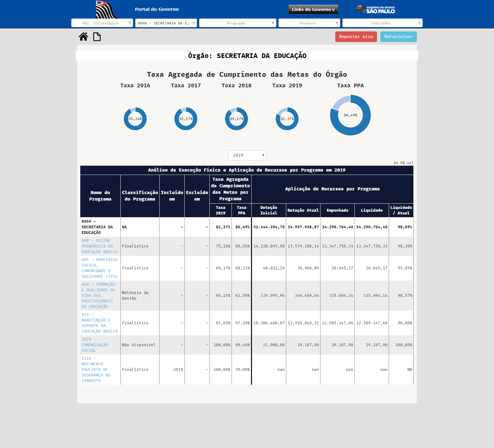
Task: Click the blank document icon
Action: (97, 37)
